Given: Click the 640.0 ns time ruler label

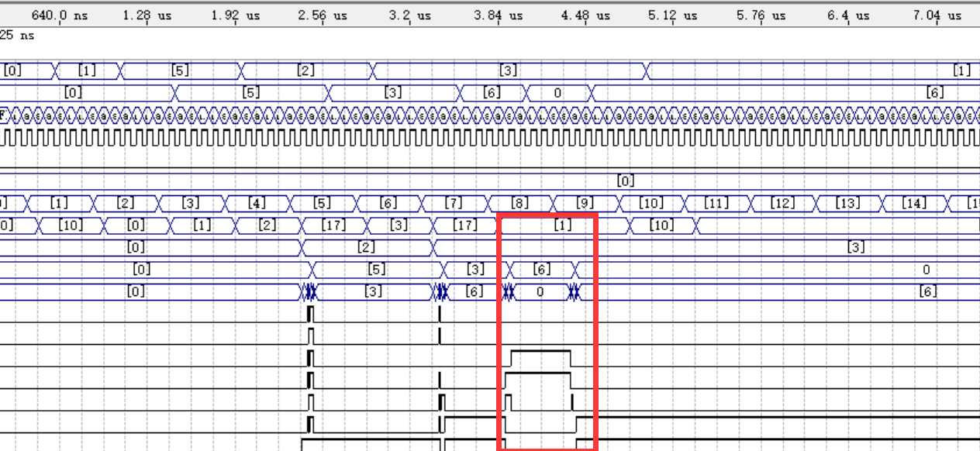Looking at the screenshot, I should 59,15.
